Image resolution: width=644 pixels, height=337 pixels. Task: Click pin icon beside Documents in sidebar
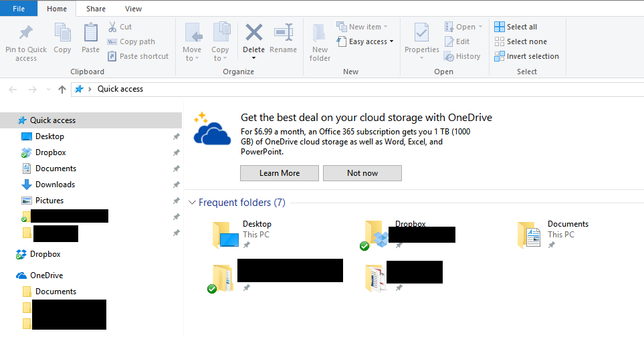point(176,168)
